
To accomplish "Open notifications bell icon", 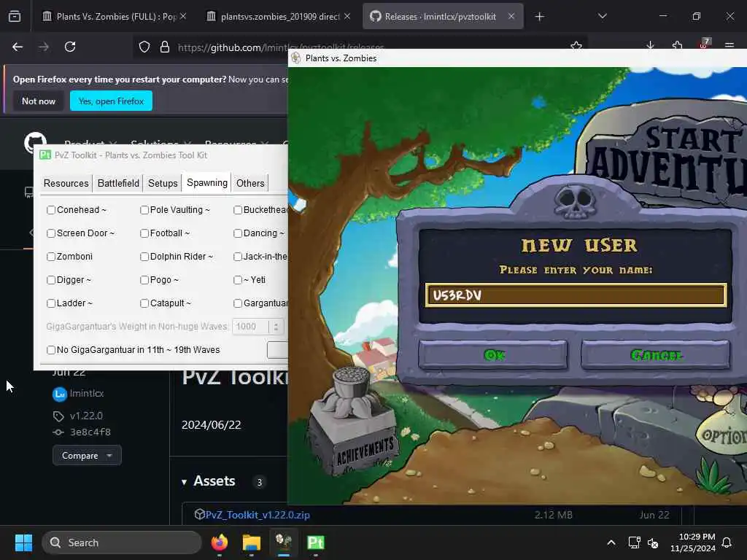I will [727, 542].
